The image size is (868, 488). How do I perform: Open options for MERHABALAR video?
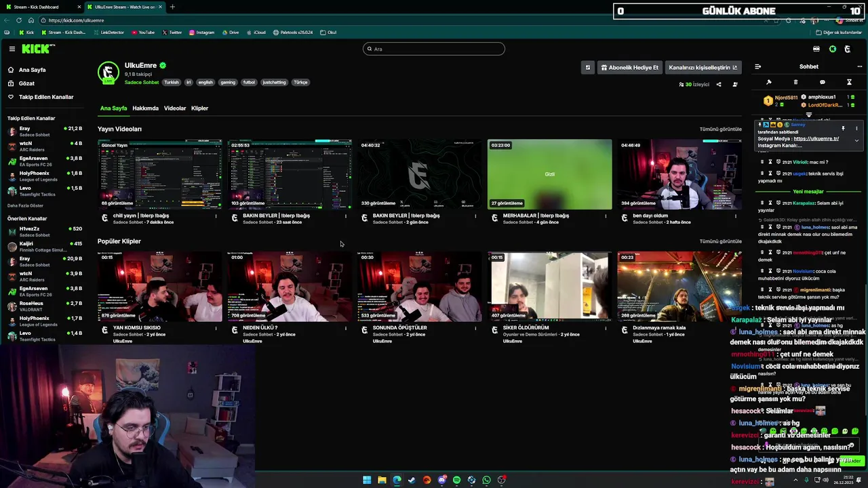click(x=606, y=216)
